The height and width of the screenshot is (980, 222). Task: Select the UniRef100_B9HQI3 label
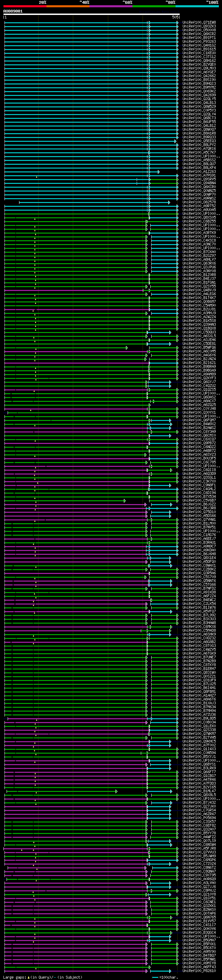coord(199,84)
